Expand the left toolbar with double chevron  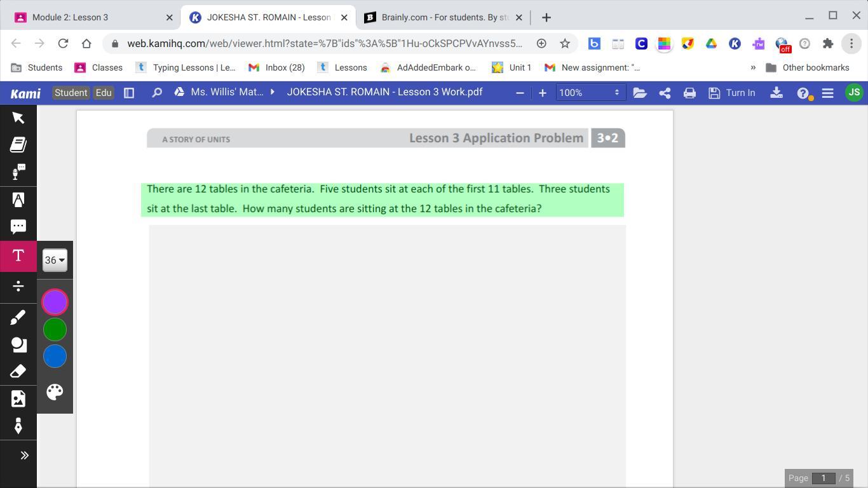click(24, 455)
